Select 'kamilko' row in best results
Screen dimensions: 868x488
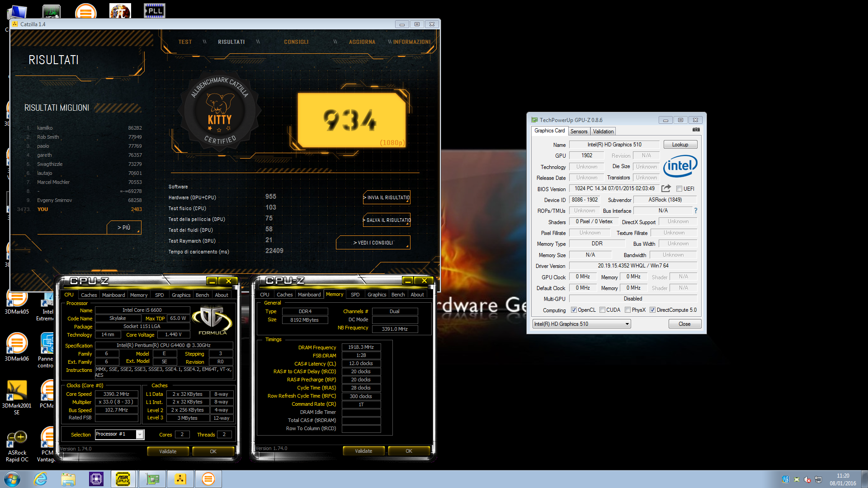(84, 128)
